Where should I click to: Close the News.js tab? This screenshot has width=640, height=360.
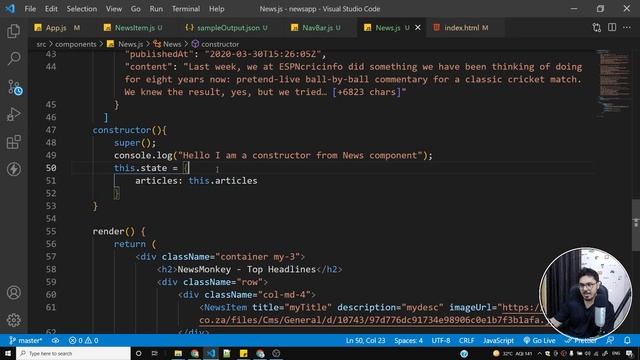tap(418, 27)
